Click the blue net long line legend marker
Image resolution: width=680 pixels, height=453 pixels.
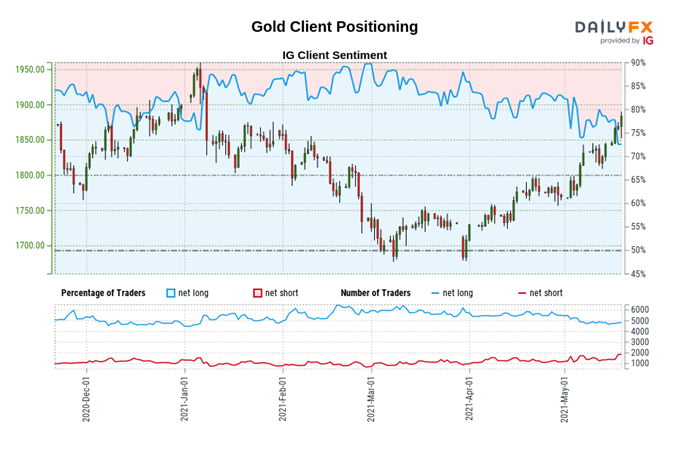(x=435, y=293)
